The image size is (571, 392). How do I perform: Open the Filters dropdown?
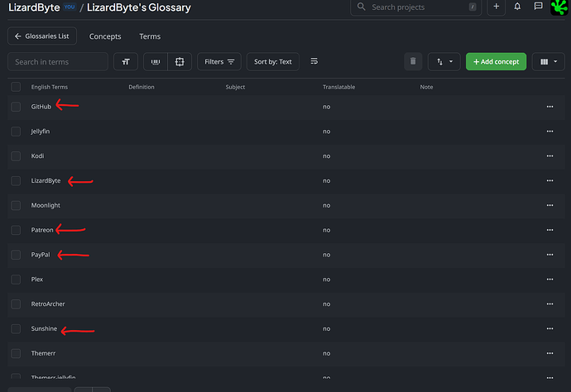pyautogui.click(x=219, y=62)
